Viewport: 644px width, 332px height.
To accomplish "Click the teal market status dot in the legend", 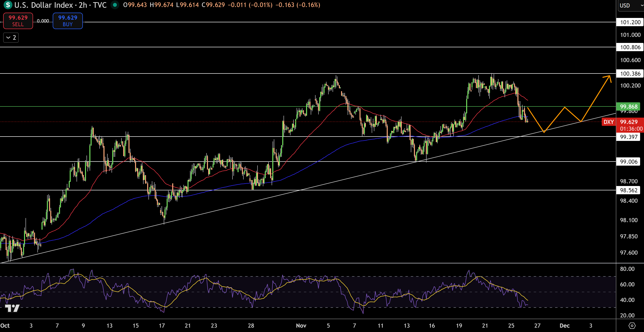I will [x=115, y=5].
